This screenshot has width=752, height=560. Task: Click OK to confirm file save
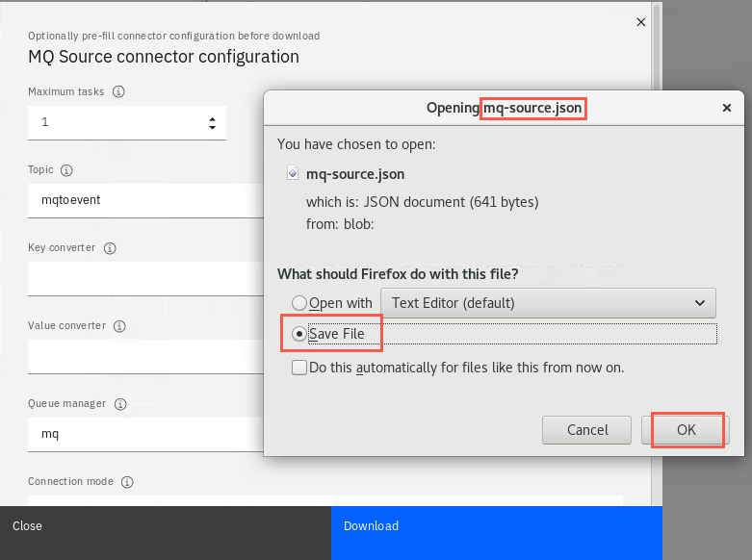pyautogui.click(x=686, y=430)
